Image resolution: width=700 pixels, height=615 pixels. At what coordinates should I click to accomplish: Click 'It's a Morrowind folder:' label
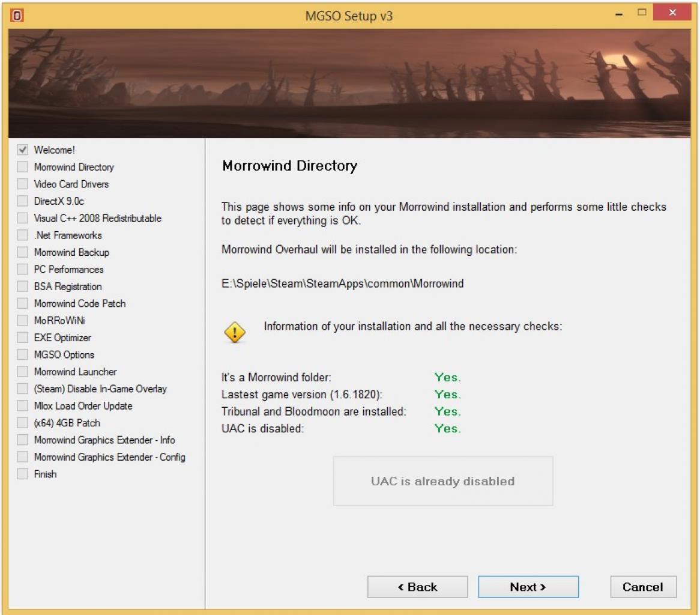coord(276,377)
